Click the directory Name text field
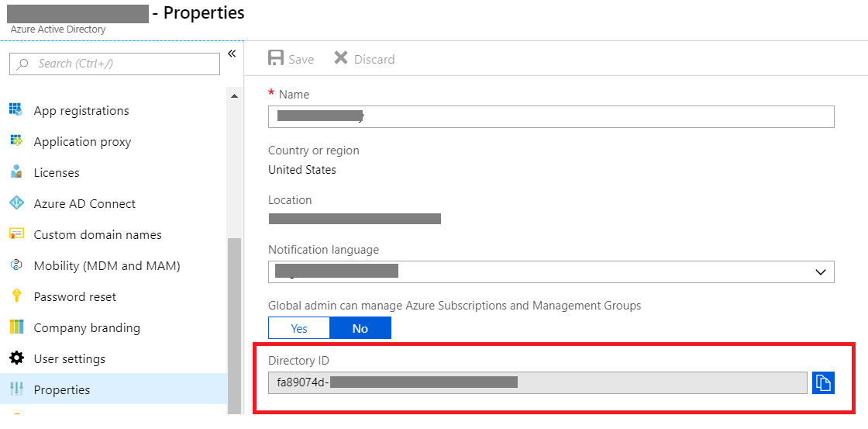 (x=551, y=116)
